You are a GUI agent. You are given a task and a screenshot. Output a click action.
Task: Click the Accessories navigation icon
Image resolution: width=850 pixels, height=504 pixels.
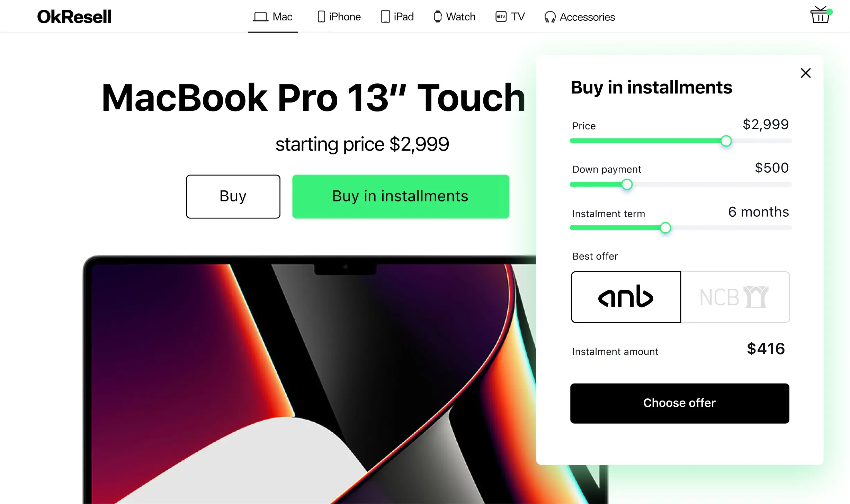coord(548,17)
